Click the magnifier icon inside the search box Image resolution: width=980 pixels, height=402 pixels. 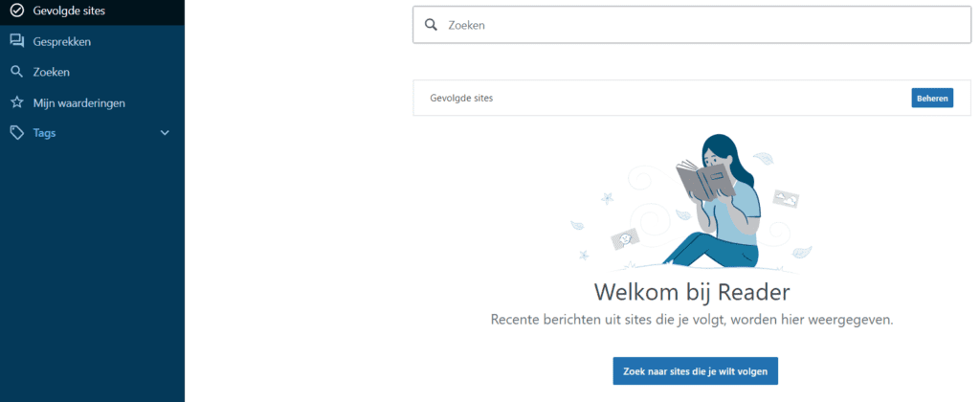point(431,25)
